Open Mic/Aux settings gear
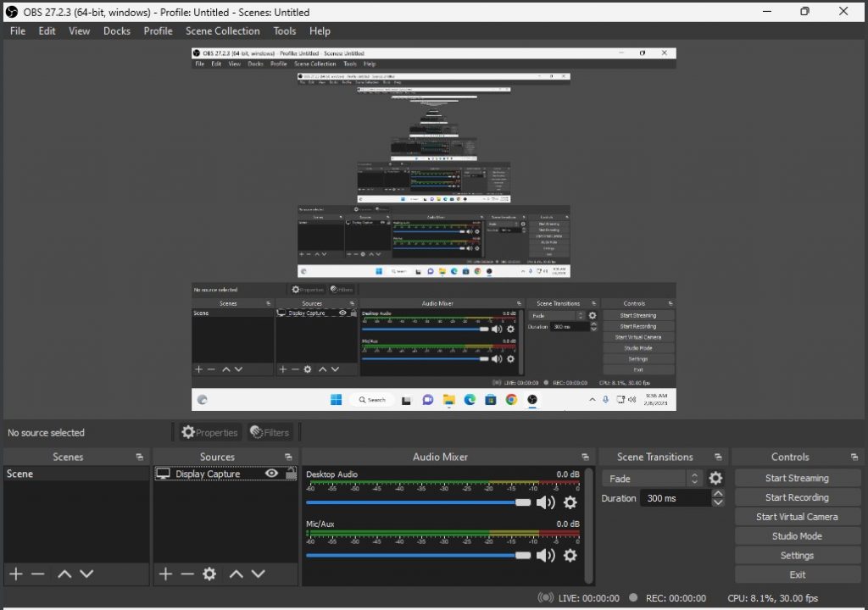 (570, 555)
